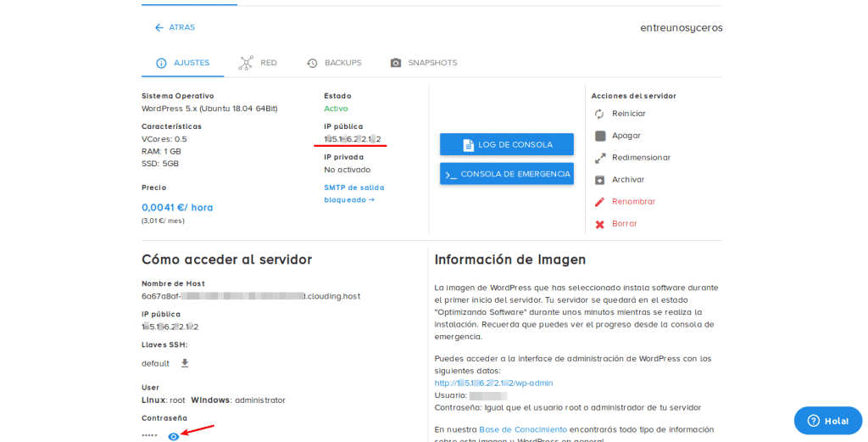
Task: Select the VCores: 0.5 specification
Action: tap(164, 139)
